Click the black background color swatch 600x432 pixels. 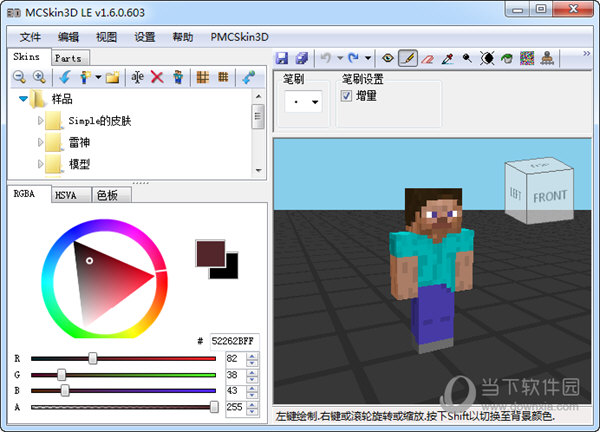pyautogui.click(x=230, y=271)
